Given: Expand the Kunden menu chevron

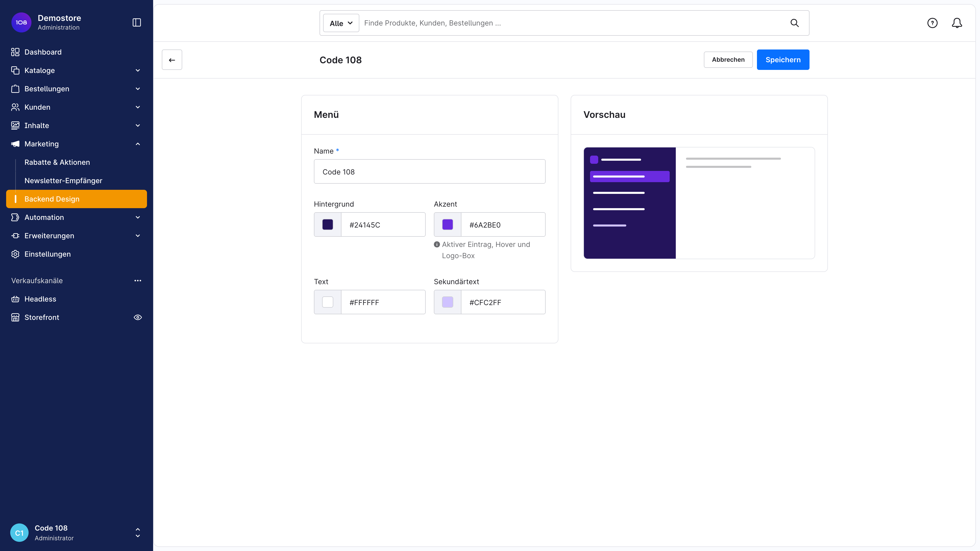Looking at the screenshot, I should [x=138, y=107].
